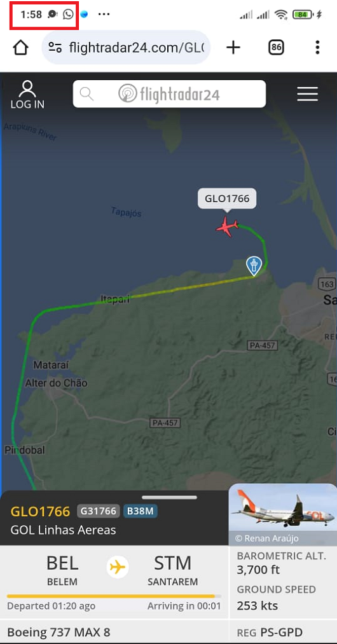This screenshot has height=644, width=337.
Task: Click the flightradar24 search field
Action: (169, 94)
